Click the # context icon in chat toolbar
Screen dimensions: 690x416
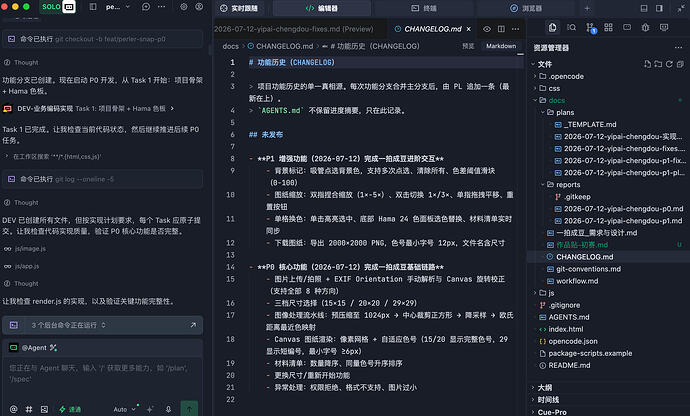[29, 409]
